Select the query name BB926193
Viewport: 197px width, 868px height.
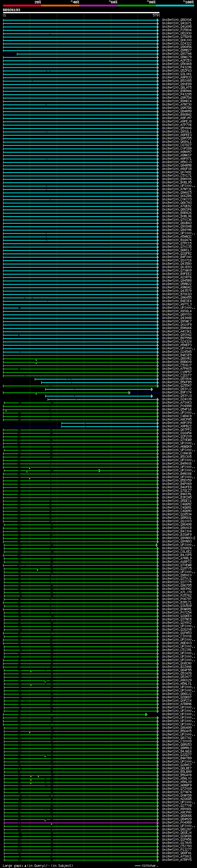[11, 10]
